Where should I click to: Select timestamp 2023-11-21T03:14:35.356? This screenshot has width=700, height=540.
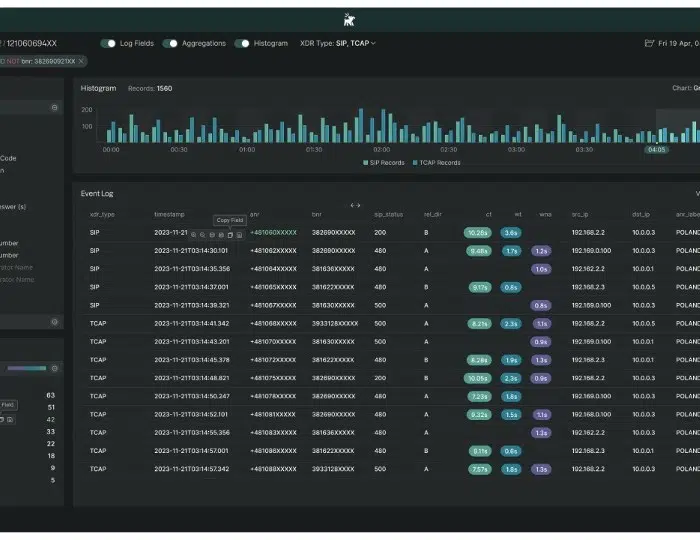pos(192,269)
